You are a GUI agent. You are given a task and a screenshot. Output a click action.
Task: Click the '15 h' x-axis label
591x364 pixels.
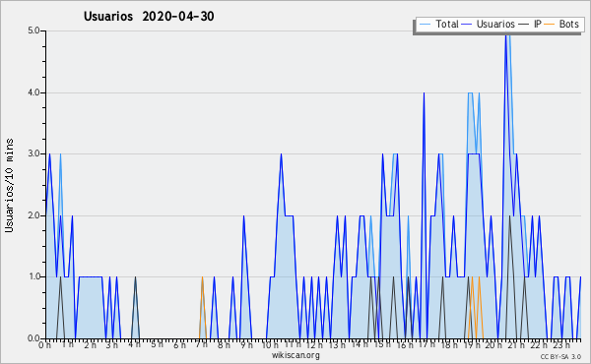pos(382,344)
